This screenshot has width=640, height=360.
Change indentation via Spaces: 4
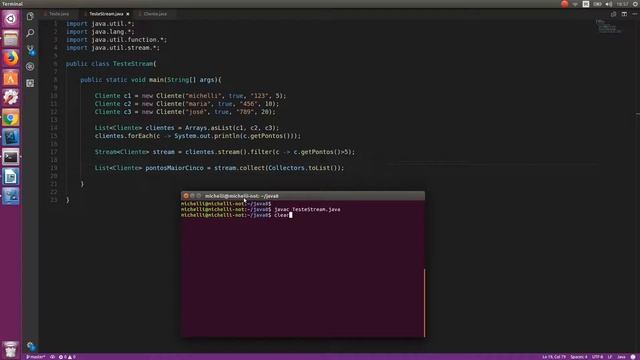pos(579,357)
